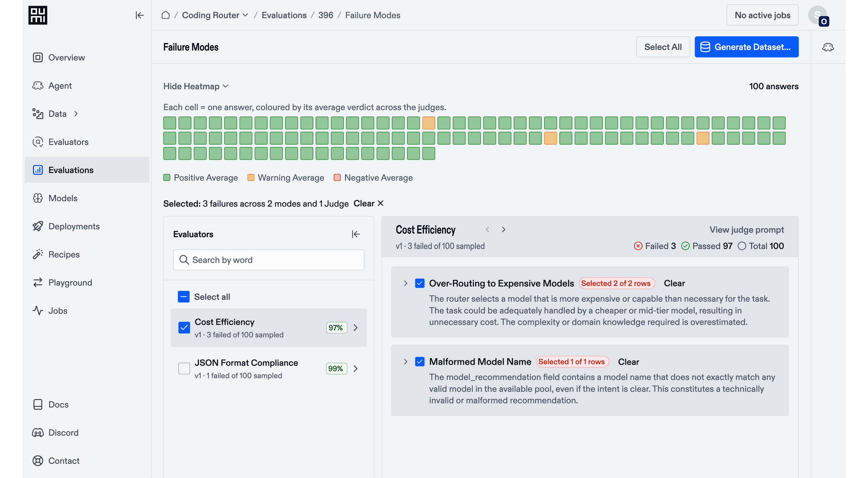Expand Malformed Model Name rows
The width and height of the screenshot is (868, 478).
tap(406, 362)
